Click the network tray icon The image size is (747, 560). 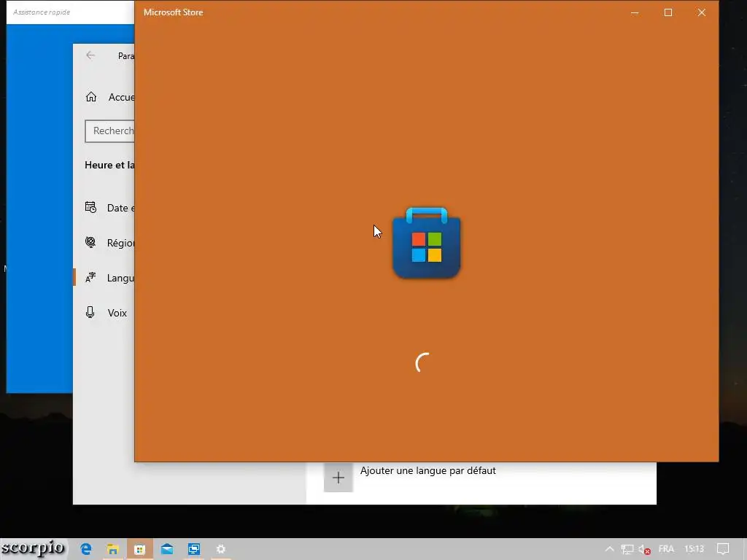(627, 550)
